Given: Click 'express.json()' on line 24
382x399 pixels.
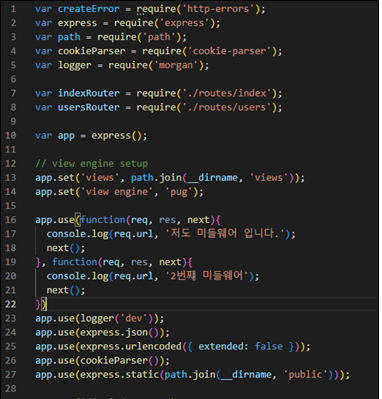Looking at the screenshot, I should point(119,332).
